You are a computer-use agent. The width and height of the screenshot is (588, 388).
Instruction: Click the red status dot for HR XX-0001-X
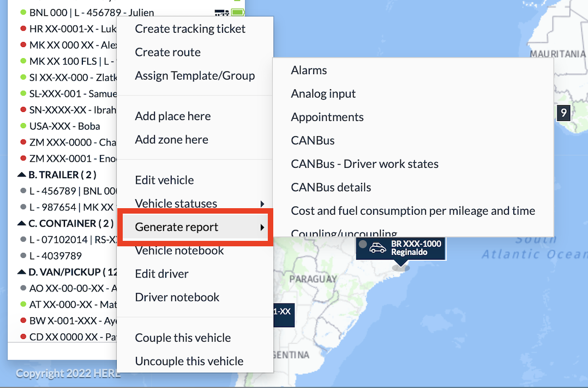[x=23, y=28]
